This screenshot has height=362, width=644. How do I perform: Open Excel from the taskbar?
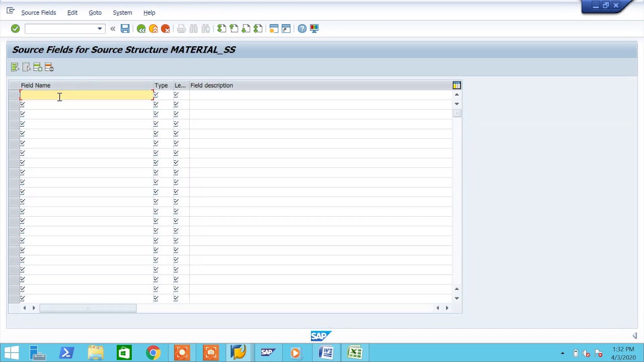[x=355, y=352]
